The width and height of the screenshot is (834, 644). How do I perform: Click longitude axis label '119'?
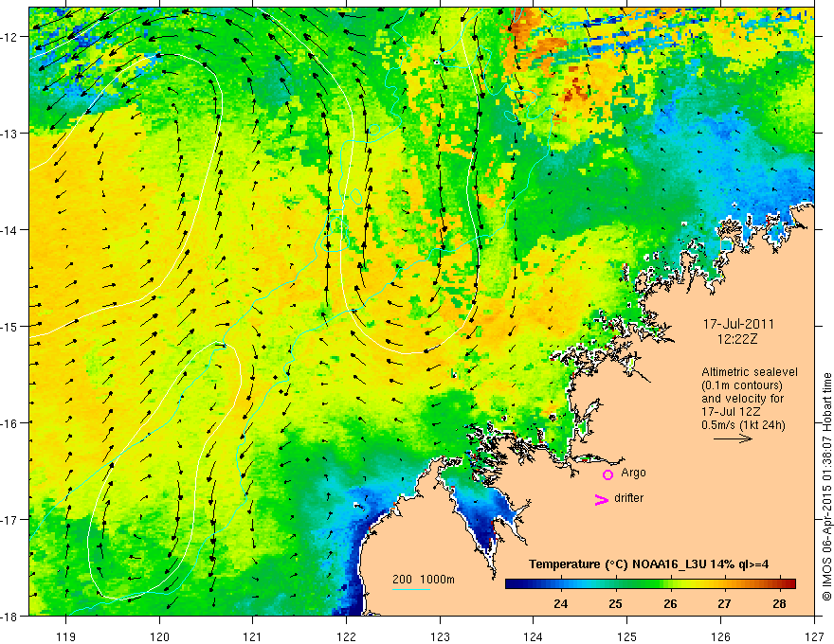[66, 636]
